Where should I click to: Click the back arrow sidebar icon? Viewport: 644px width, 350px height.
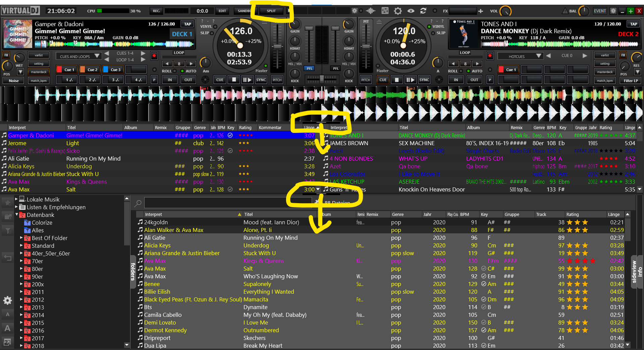click(x=7, y=258)
